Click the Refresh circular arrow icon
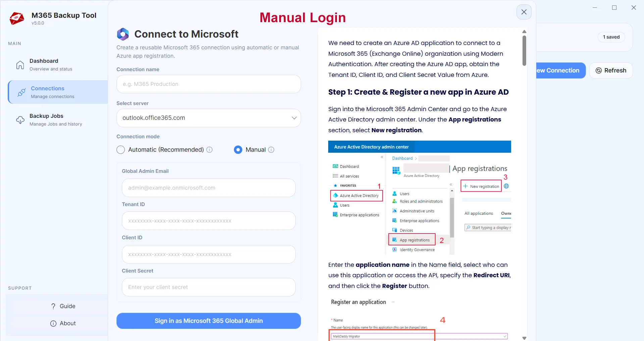The height and width of the screenshot is (341, 644). pos(599,70)
